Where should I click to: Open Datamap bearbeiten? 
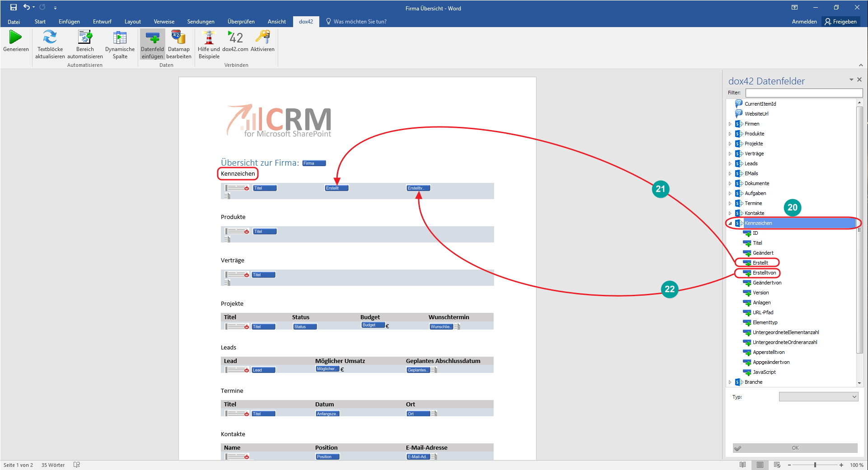pos(178,44)
